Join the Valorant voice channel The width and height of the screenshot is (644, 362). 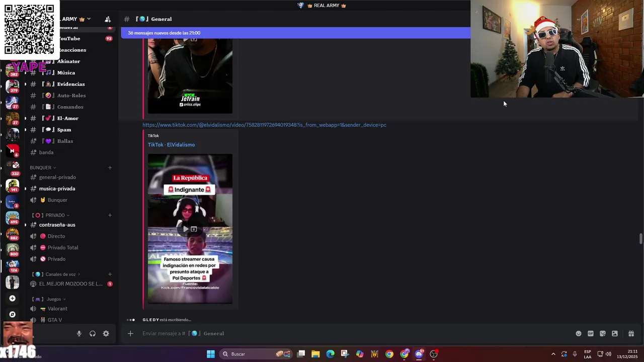pyautogui.click(x=70, y=309)
